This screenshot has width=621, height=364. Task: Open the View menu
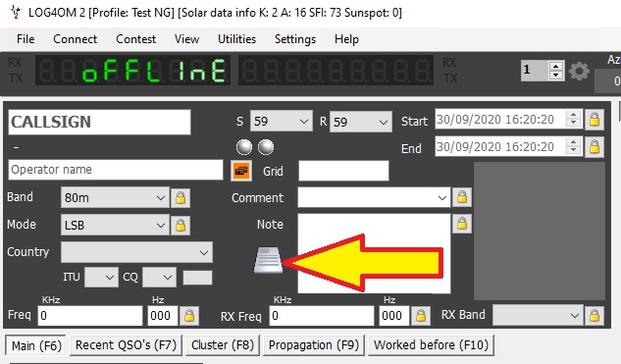(x=186, y=39)
